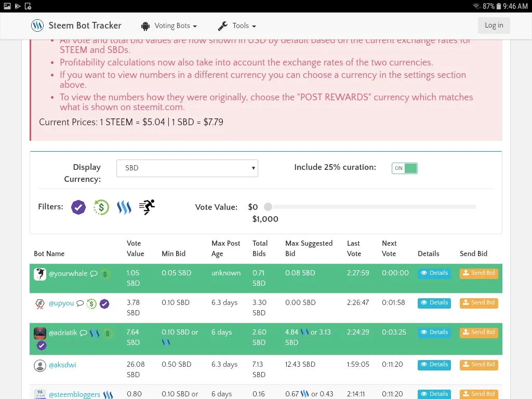This screenshot has height=399, width=532.
Task: Open the Steem Bot Tracker home link
Action: pyautogui.click(x=85, y=25)
